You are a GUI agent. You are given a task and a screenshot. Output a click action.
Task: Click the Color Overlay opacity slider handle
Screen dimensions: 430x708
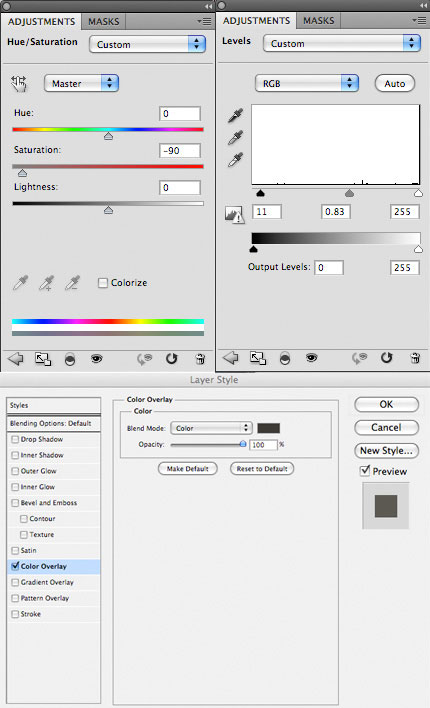[243, 444]
